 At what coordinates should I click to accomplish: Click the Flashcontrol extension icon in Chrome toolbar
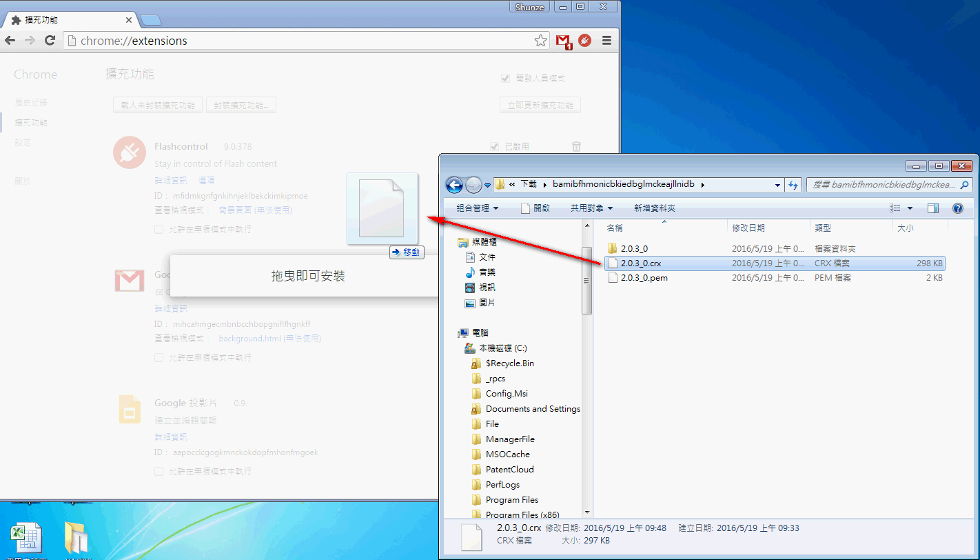click(x=585, y=41)
